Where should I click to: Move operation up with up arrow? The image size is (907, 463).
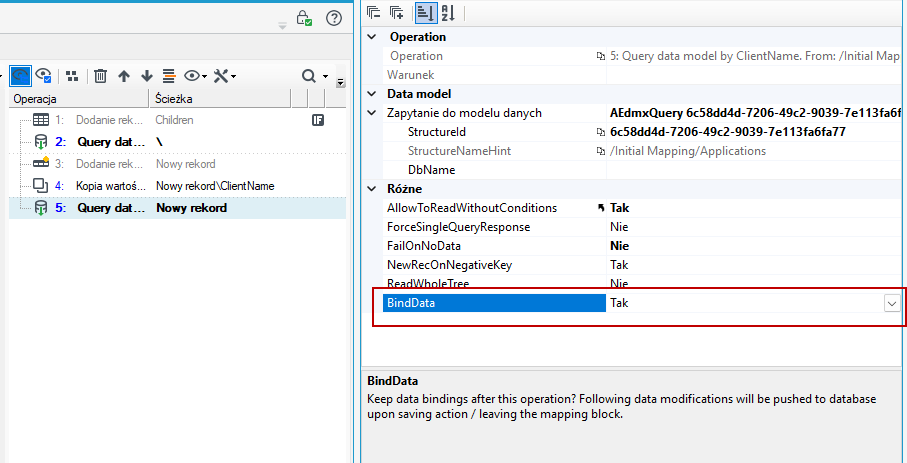[x=124, y=76]
